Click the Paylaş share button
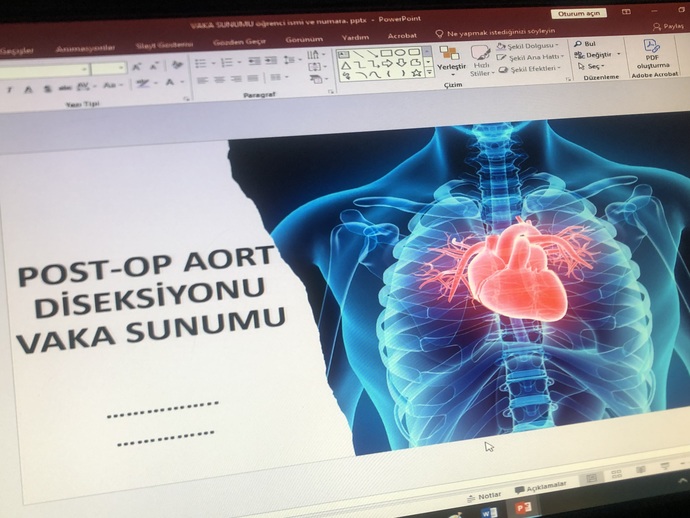This screenshot has height=518, width=690. (669, 26)
